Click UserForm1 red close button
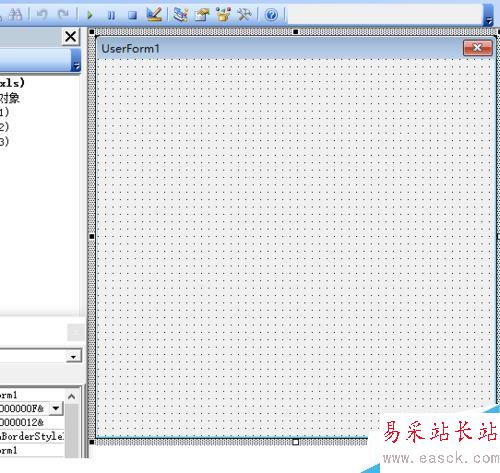This screenshot has height=473, width=500. pos(478,48)
